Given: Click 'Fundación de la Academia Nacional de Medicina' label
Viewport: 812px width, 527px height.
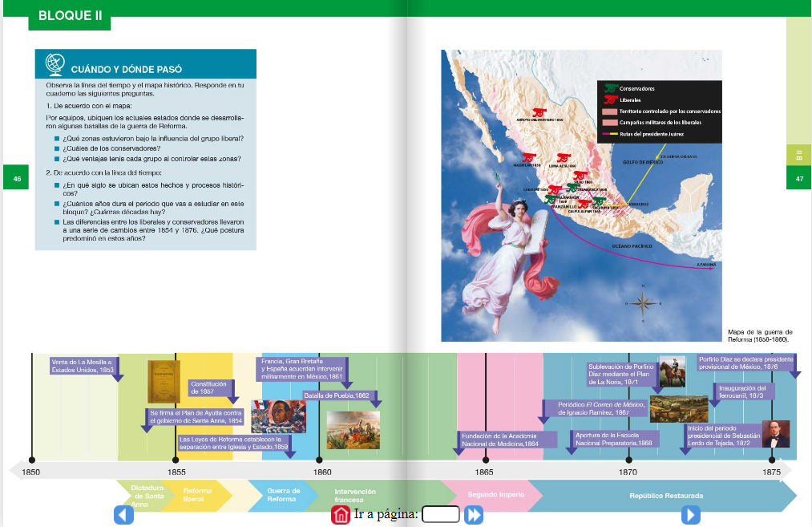Looking at the screenshot, I should point(507,440).
